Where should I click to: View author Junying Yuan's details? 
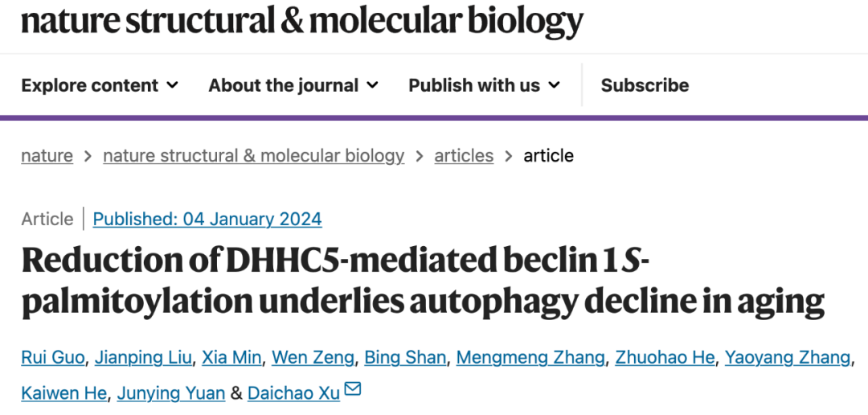coord(170,393)
